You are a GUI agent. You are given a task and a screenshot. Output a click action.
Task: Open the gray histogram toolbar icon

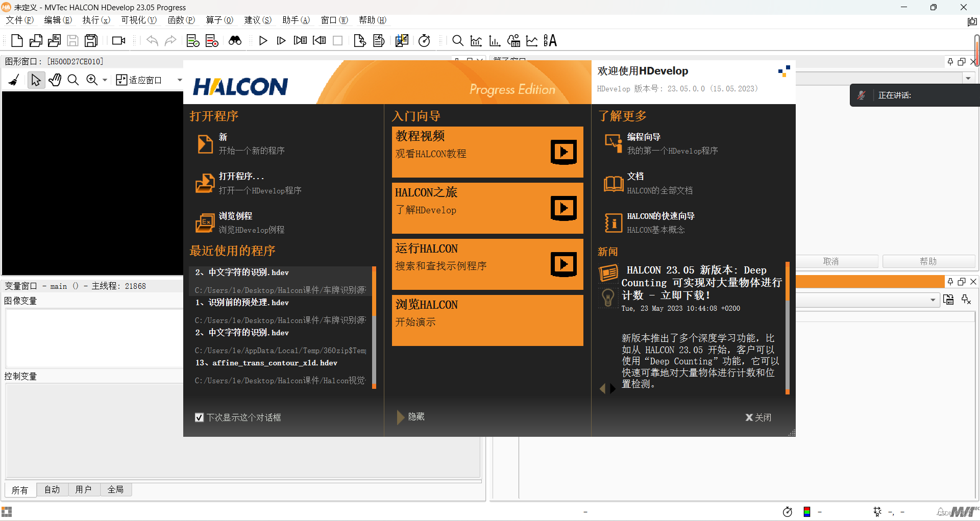(x=476, y=40)
